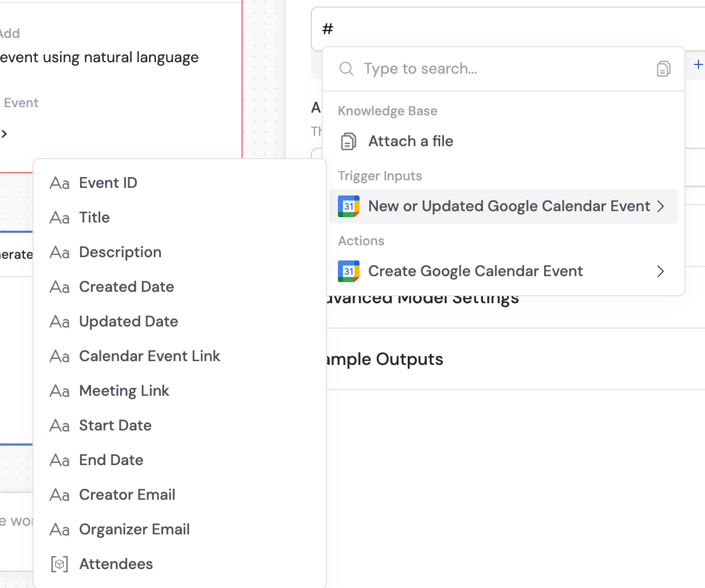Click the magnifying glass icon in the search bar
Image resolution: width=705 pixels, height=588 pixels.
(x=346, y=69)
